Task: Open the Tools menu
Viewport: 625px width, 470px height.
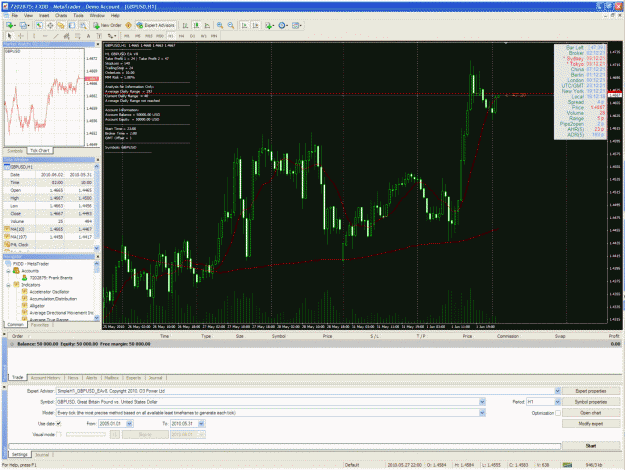Action: (78, 16)
